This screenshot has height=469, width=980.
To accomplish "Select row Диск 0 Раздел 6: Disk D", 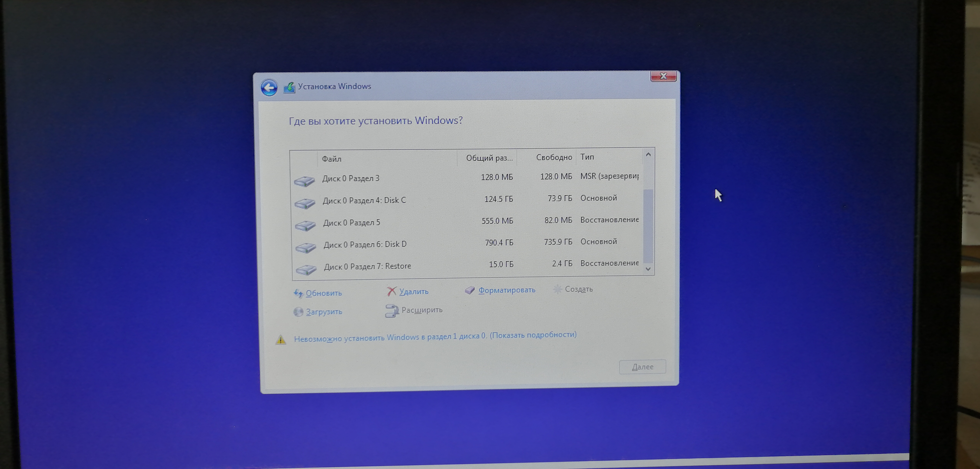I will point(468,243).
